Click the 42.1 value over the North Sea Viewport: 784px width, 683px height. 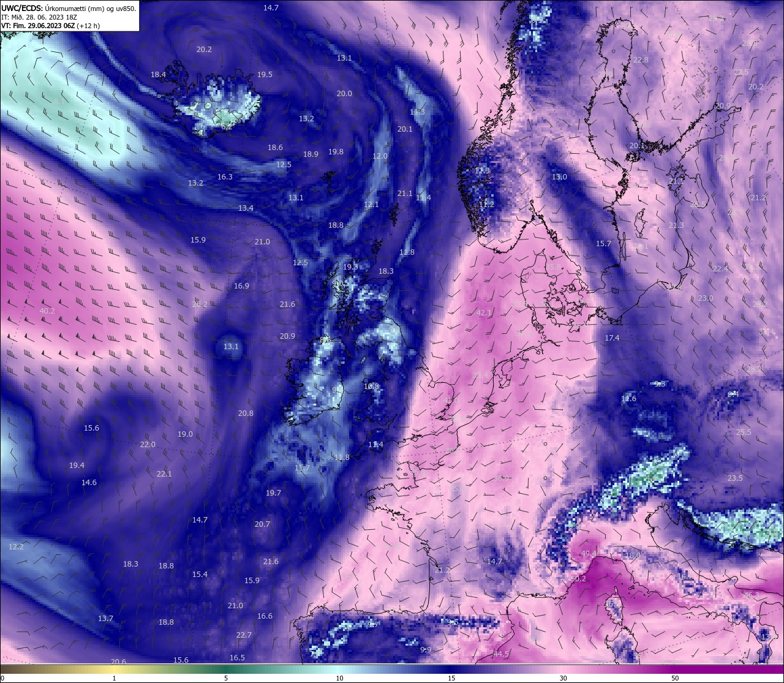(x=484, y=313)
